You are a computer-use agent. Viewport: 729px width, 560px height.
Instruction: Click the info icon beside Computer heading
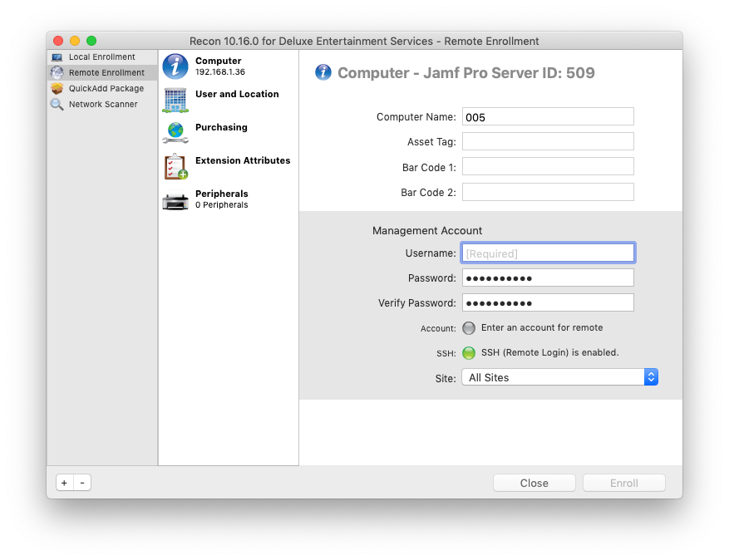(323, 72)
